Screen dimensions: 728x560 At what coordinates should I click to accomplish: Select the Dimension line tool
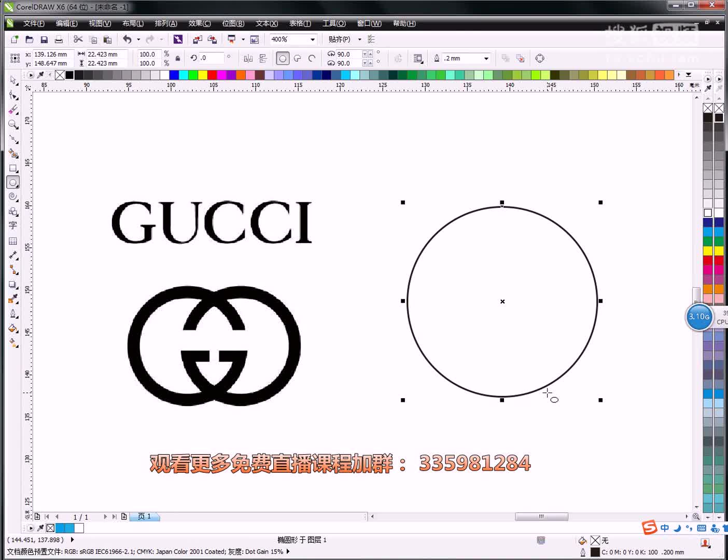coord(13,255)
